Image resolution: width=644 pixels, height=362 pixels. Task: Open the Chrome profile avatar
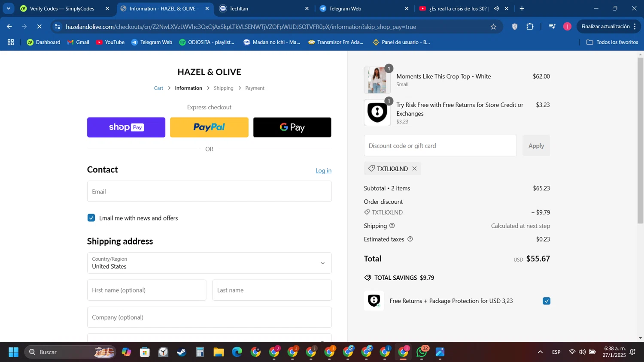point(567,27)
